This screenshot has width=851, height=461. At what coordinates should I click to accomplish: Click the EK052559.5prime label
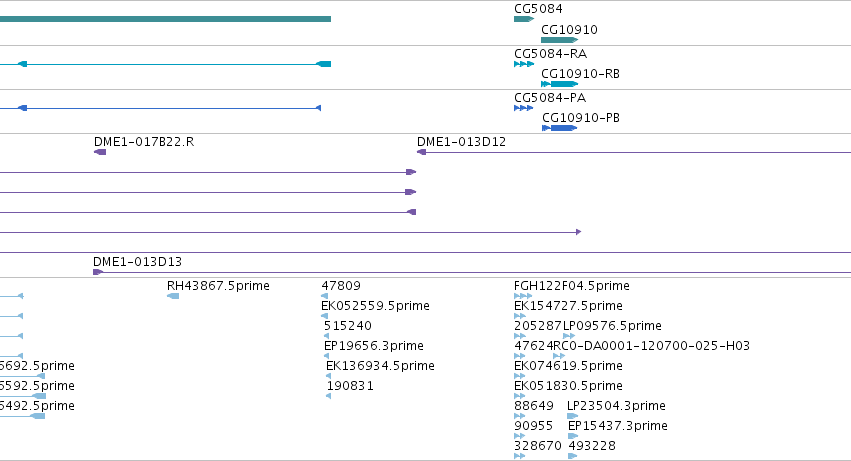376,306
